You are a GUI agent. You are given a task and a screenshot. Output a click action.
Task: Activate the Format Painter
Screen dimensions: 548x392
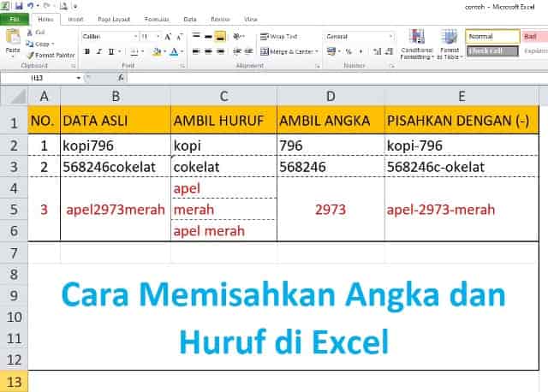51,55
